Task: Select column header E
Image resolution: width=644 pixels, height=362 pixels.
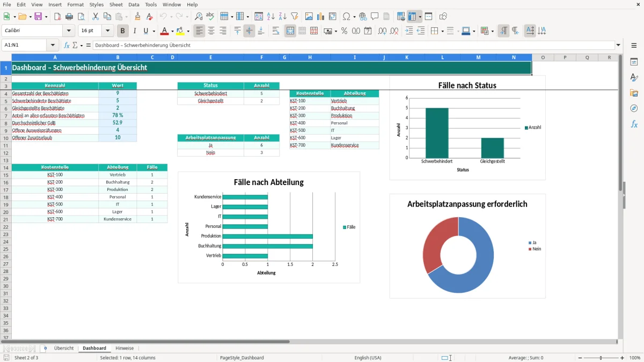Action: (x=210, y=57)
